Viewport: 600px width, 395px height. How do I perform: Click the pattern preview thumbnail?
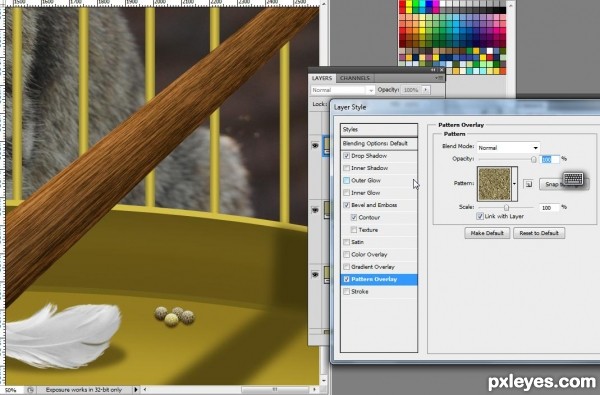tap(494, 184)
